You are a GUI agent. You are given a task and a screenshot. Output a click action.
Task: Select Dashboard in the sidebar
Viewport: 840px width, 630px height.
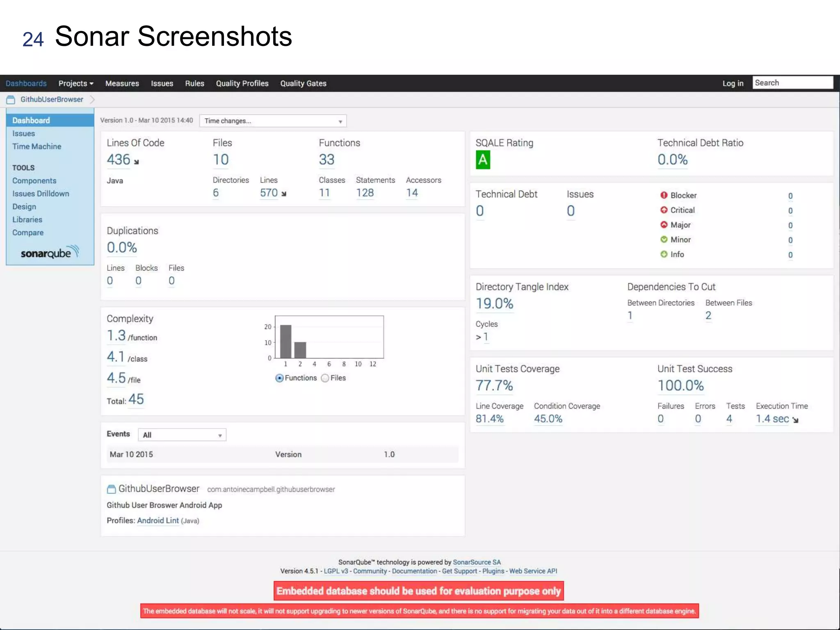coord(50,120)
